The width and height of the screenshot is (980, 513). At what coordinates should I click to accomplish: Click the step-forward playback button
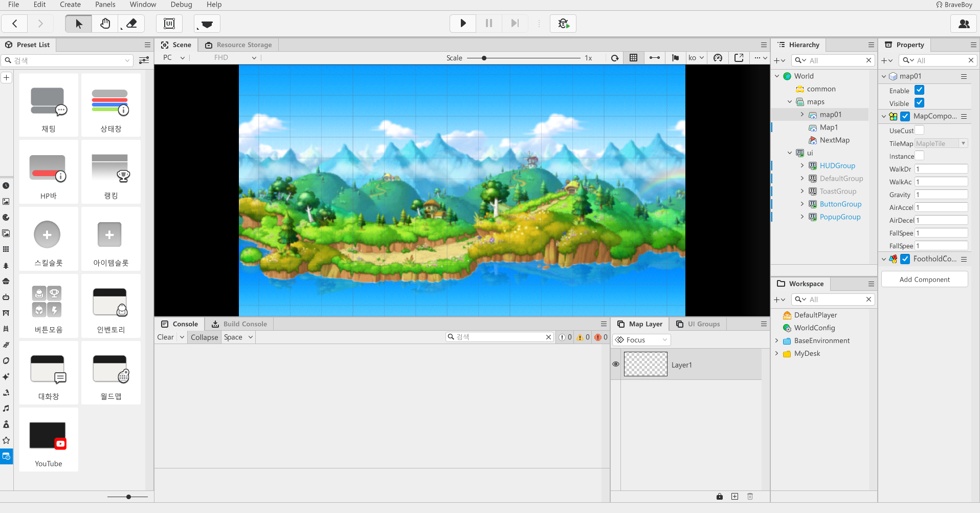(x=515, y=23)
